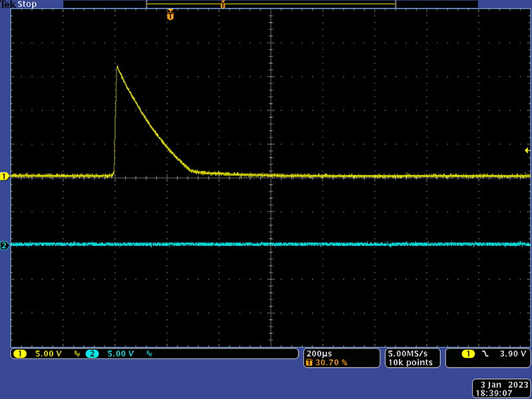This screenshot has width=532, height=399.
Task: Click the 3.90 V trigger level readout
Action: point(512,354)
